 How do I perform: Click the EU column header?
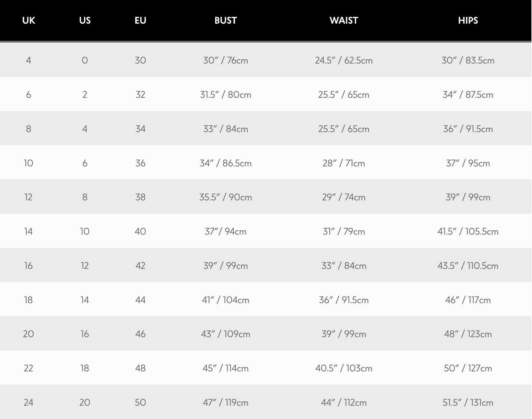click(x=140, y=20)
